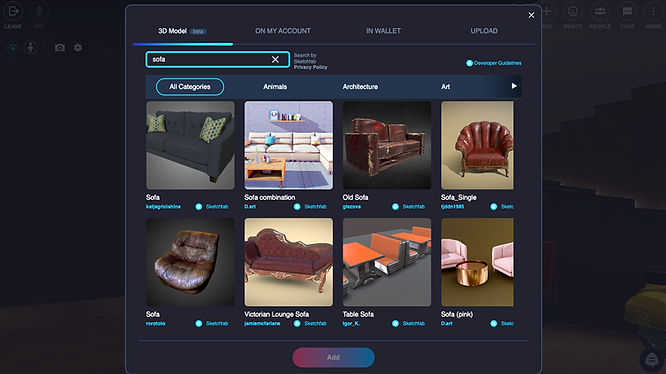This screenshot has width=666, height=374.
Task: Click Sketchfab icon under Victorian Lounge Sofa
Action: (297, 323)
